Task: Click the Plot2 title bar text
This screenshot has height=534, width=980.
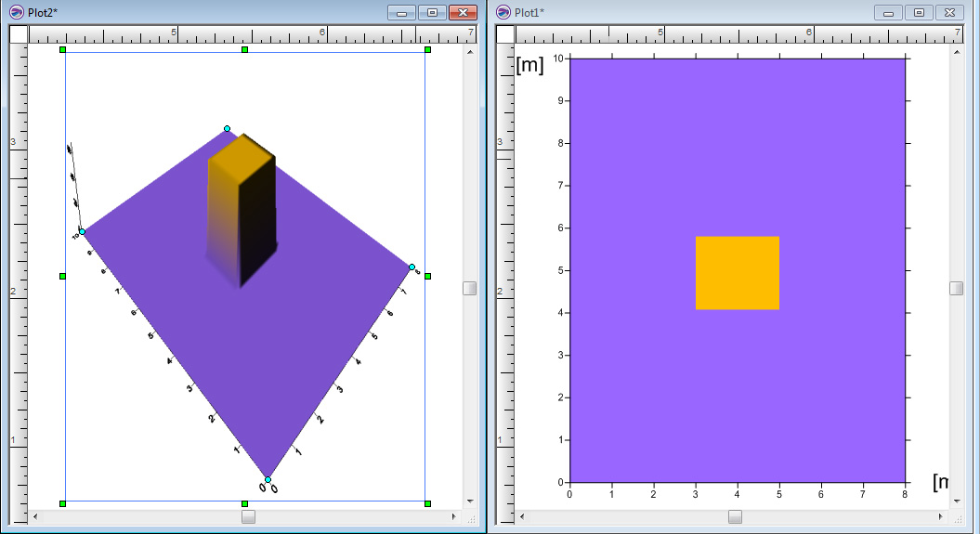Action: click(44, 12)
